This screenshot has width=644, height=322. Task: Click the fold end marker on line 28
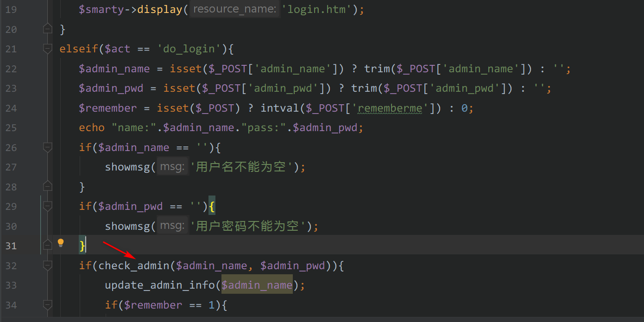point(47,186)
